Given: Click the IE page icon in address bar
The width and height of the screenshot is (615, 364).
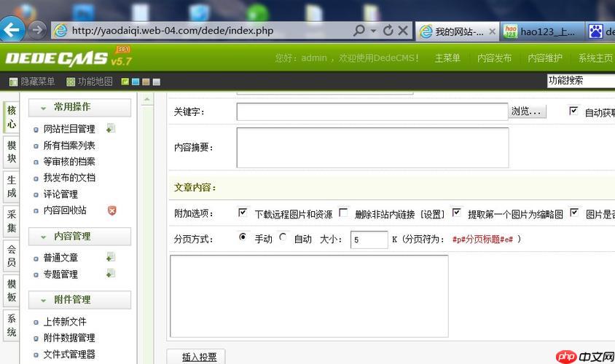Looking at the screenshot, I should click(x=60, y=31).
